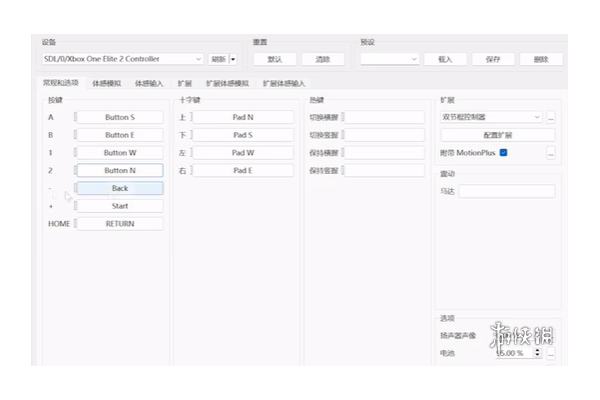Toggle the 附带 MotionPlus checkbox
This screenshot has height=400, width=600.
(504, 153)
